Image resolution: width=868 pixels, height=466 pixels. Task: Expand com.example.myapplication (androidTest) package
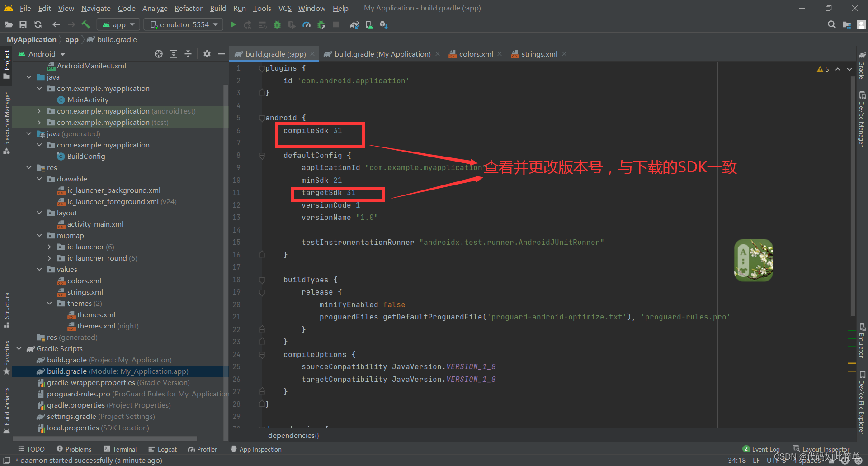coord(39,111)
